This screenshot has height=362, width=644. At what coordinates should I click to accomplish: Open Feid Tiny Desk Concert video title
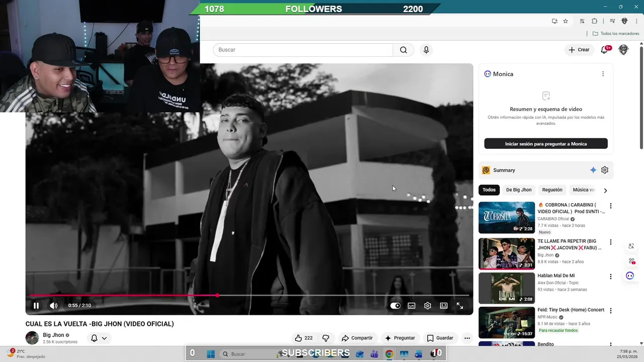click(x=571, y=310)
